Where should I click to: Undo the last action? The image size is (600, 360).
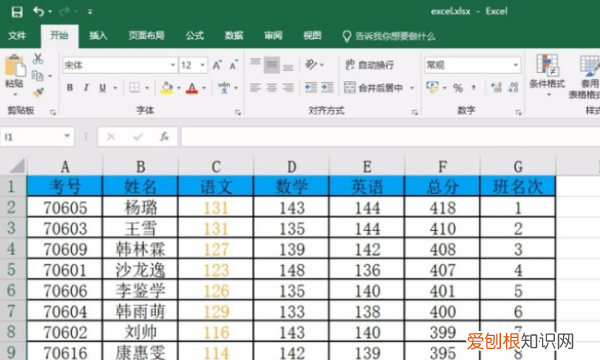[39, 11]
